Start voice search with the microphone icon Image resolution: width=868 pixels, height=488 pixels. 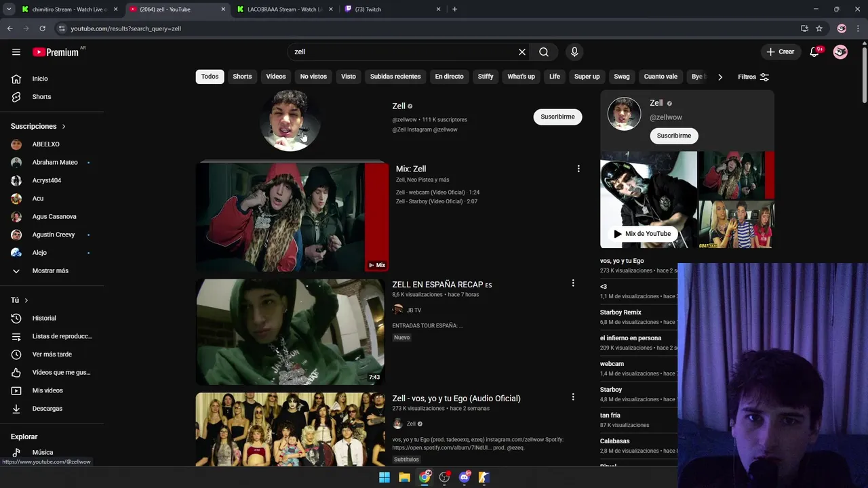coord(574,52)
